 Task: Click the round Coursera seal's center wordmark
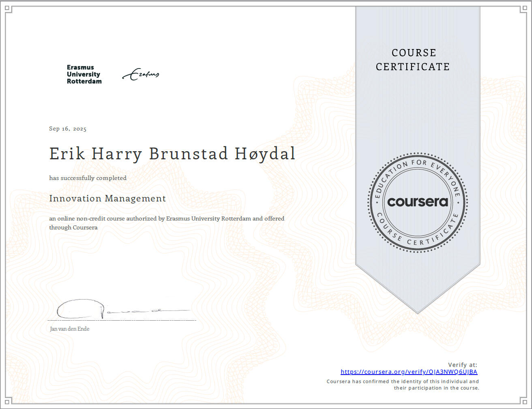tap(418, 202)
